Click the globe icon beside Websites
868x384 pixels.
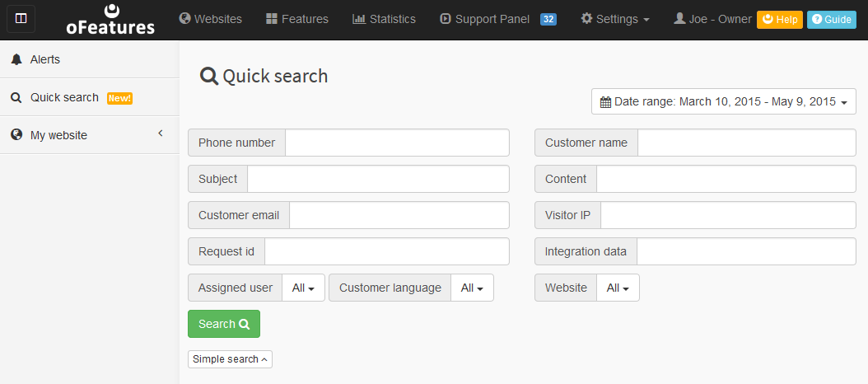tap(185, 19)
